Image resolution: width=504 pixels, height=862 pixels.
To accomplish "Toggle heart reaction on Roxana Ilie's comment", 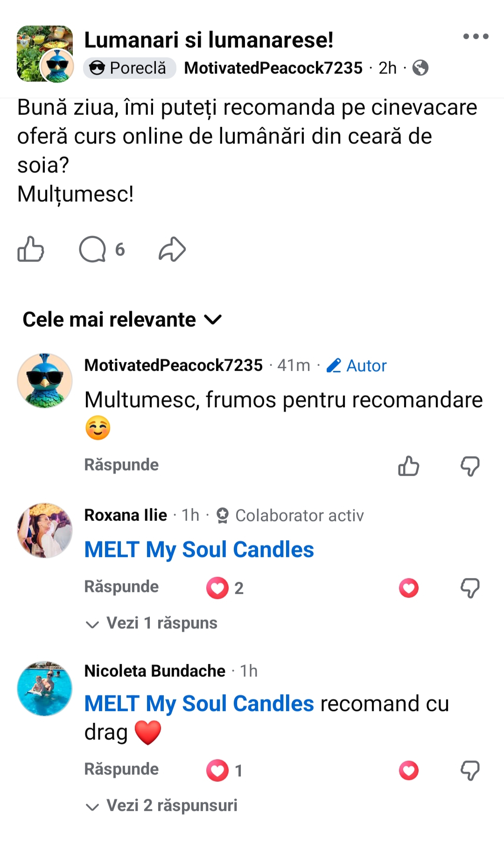I will pos(408,588).
